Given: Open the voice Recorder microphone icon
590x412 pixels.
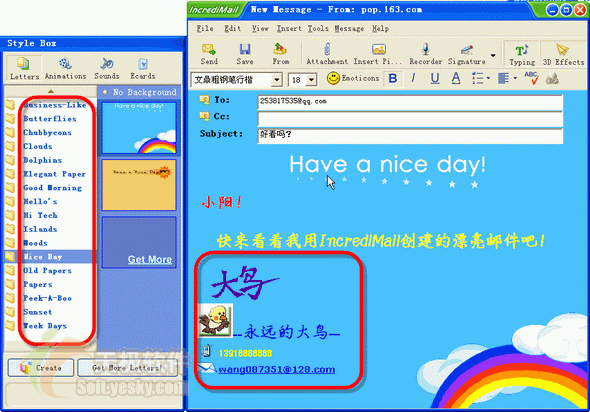Looking at the screenshot, I should click(426, 49).
